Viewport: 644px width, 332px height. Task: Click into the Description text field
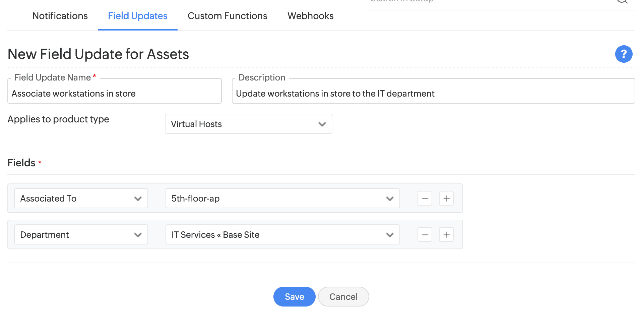(433, 94)
